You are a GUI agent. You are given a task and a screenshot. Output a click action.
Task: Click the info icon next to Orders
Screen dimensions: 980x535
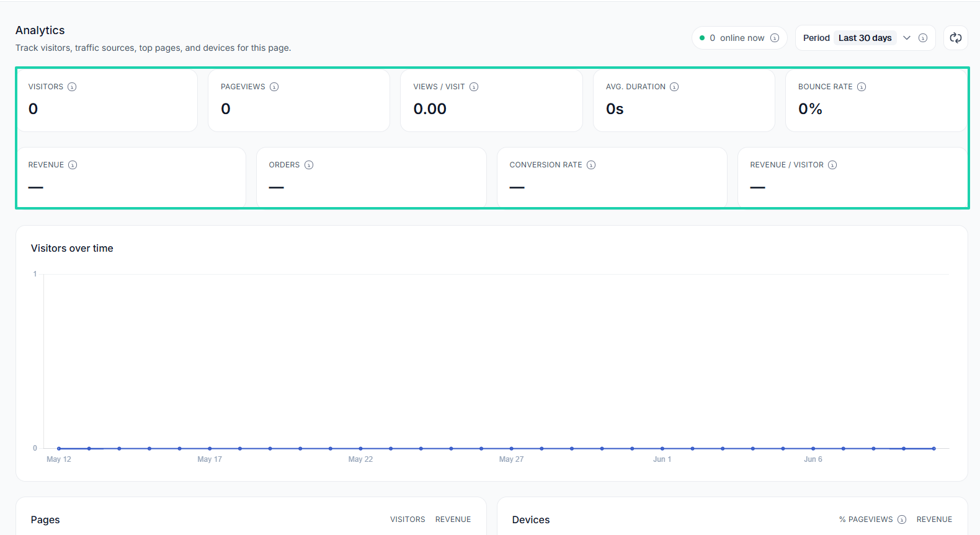[x=309, y=165]
